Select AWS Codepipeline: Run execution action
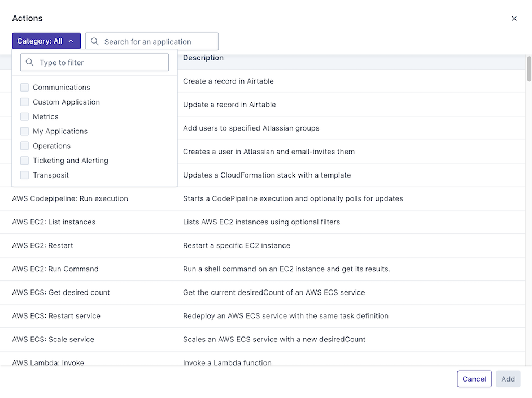 70,198
